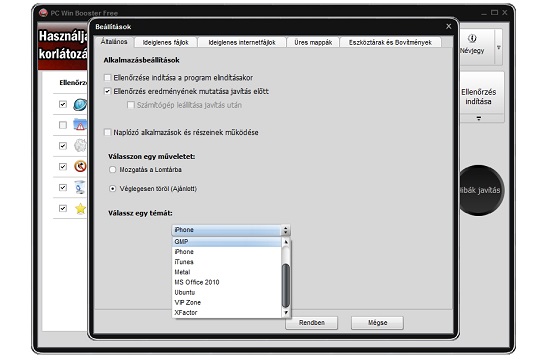The height and width of the screenshot is (363, 550).
Task: Click the theme list scrollbar thumb
Action: 286,286
